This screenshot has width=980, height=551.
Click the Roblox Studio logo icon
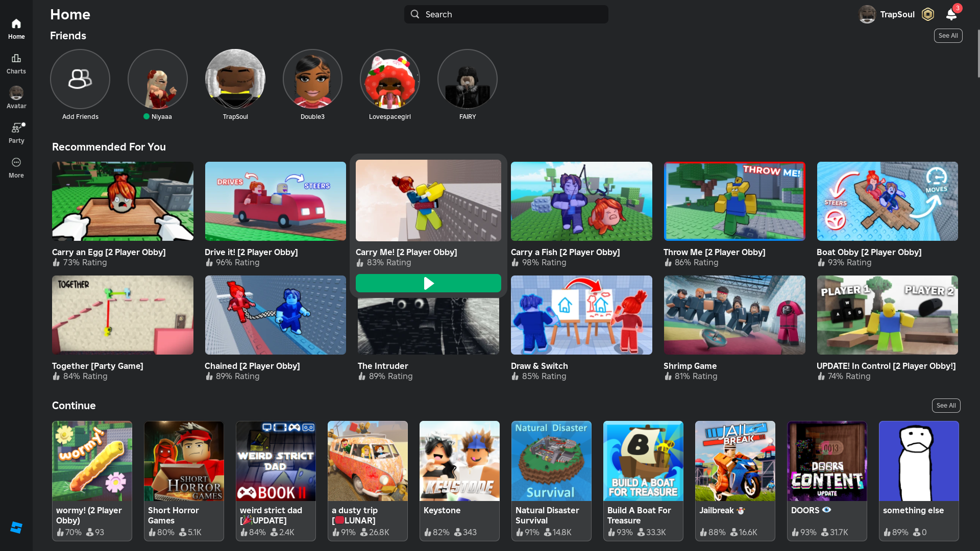tap(16, 528)
